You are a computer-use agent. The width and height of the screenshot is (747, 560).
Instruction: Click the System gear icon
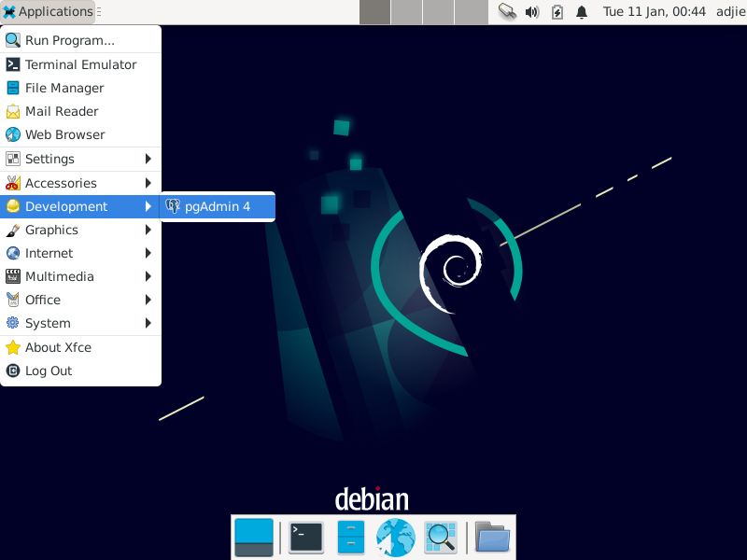tap(13, 323)
